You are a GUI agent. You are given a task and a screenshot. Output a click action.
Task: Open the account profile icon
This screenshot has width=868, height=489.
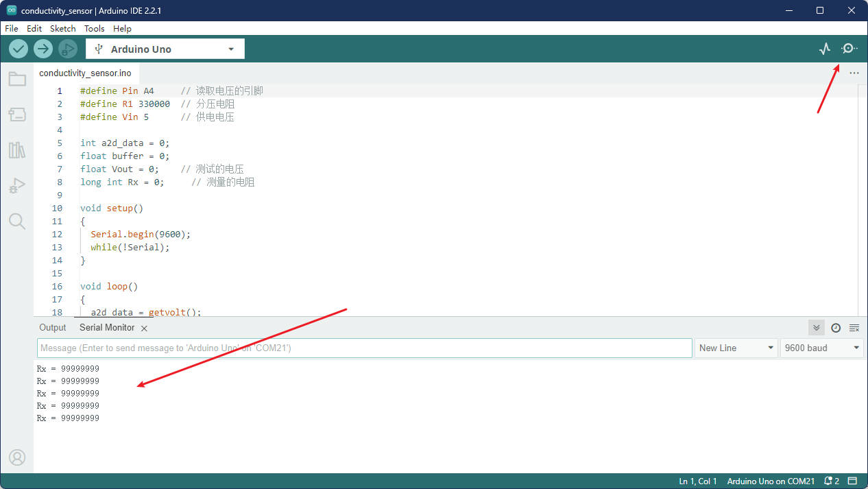(17, 457)
